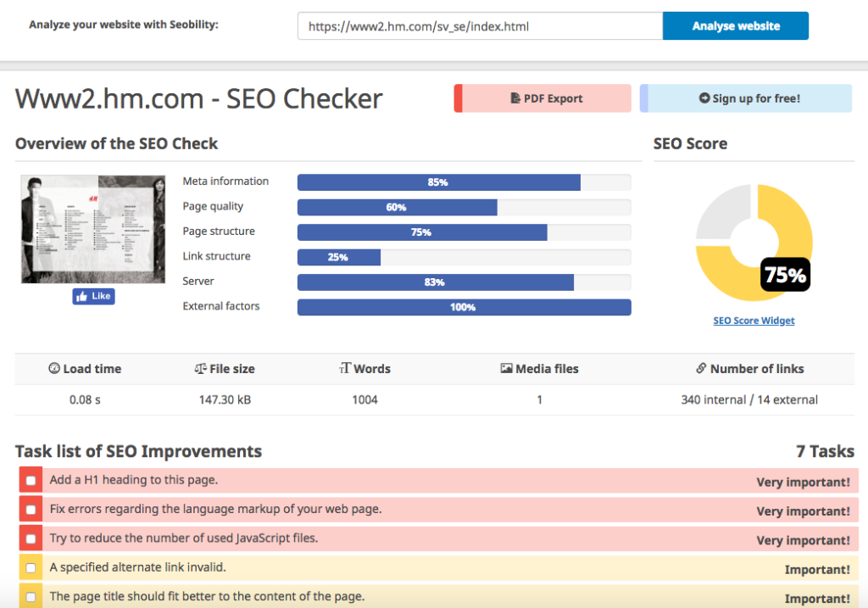This screenshot has height=608, width=868.
Task: Click the Facebook Like button
Action: click(x=93, y=296)
